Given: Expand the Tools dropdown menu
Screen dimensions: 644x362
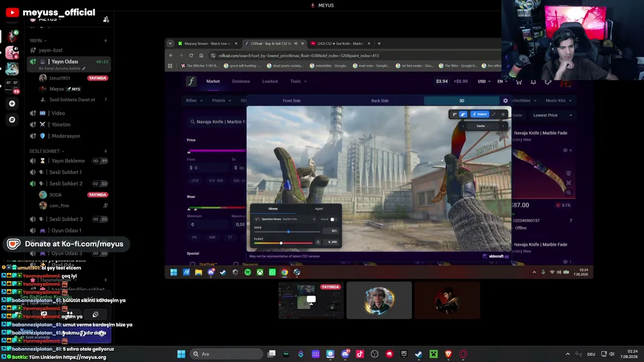Looking at the screenshot, I should (298, 81).
